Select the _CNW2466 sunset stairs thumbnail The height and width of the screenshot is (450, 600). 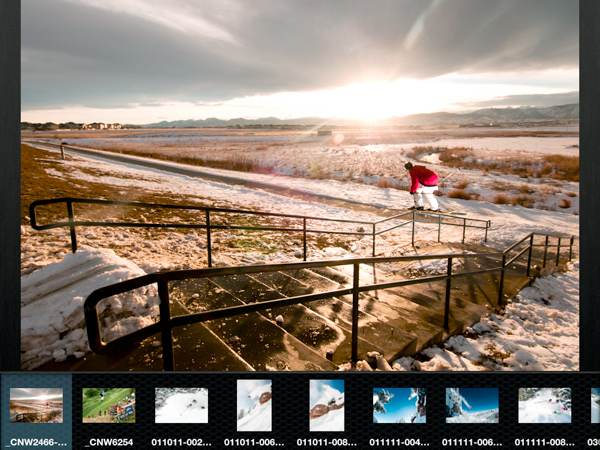click(x=36, y=405)
